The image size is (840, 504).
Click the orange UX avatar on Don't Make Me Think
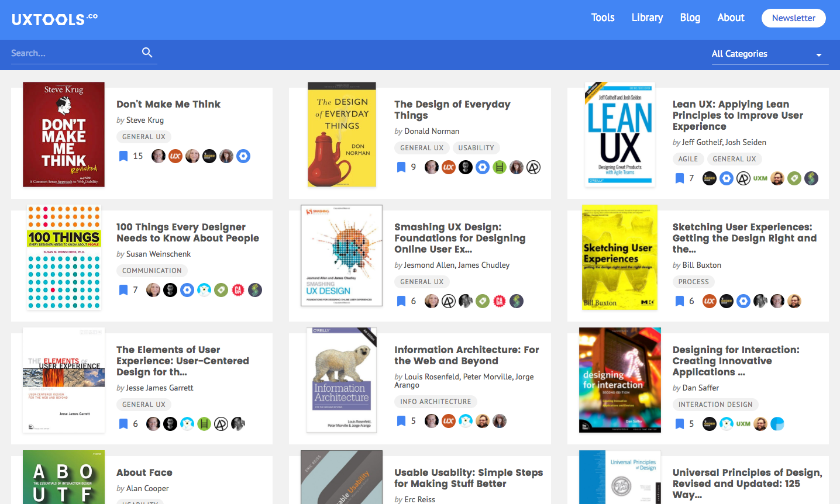(175, 156)
